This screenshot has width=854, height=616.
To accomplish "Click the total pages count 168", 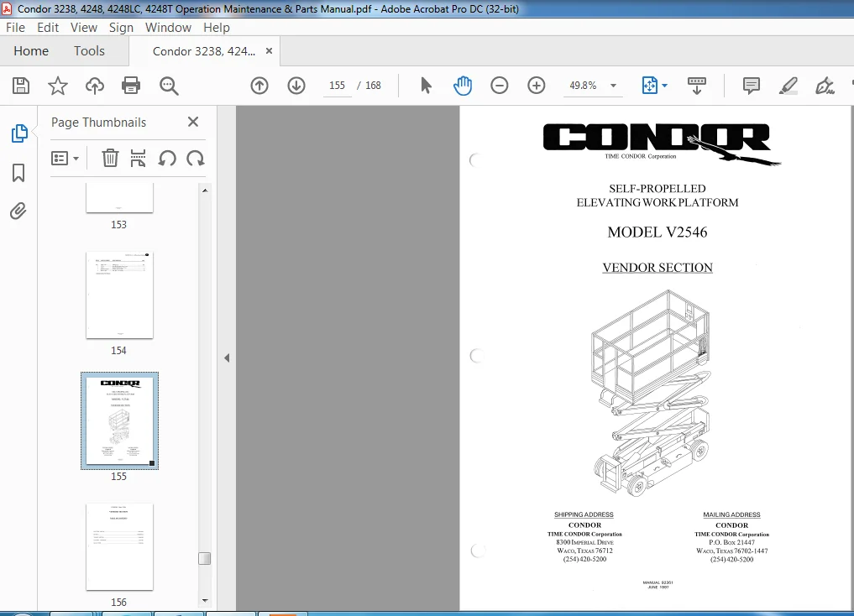I will (x=373, y=86).
